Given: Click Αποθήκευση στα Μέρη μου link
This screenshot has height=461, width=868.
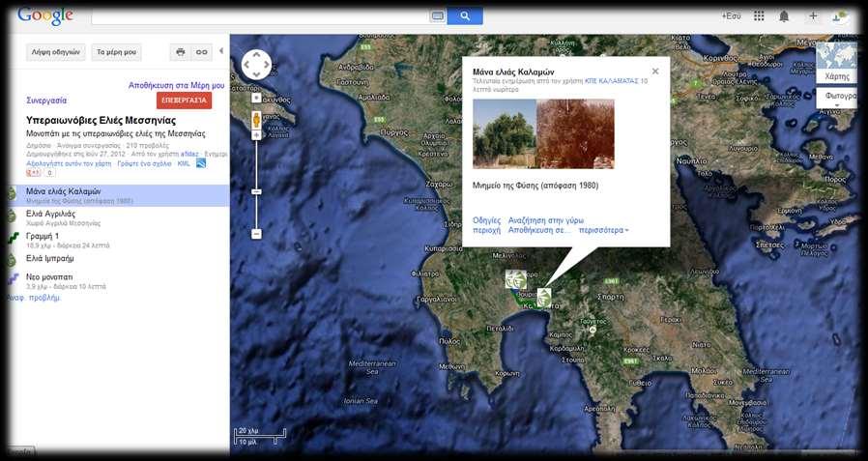Looking at the screenshot, I should pos(177,85).
